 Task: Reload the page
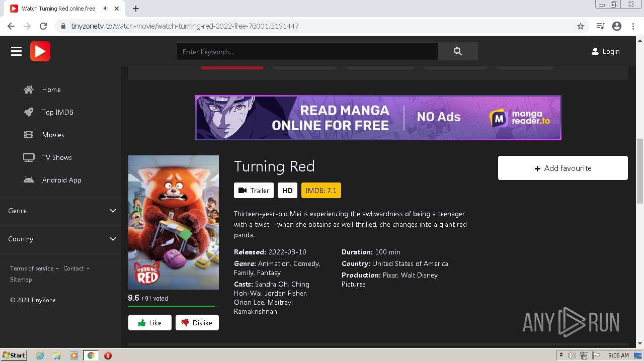coord(43,26)
